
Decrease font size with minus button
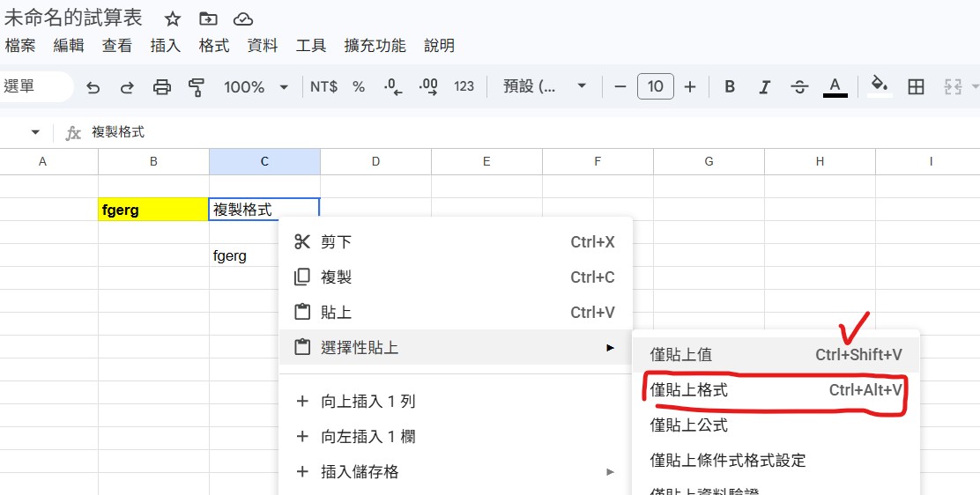[620, 87]
